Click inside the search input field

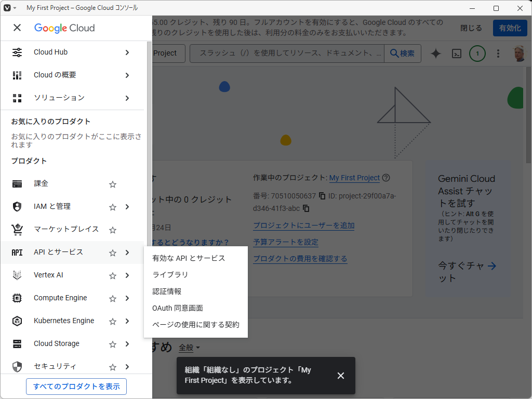(286, 53)
